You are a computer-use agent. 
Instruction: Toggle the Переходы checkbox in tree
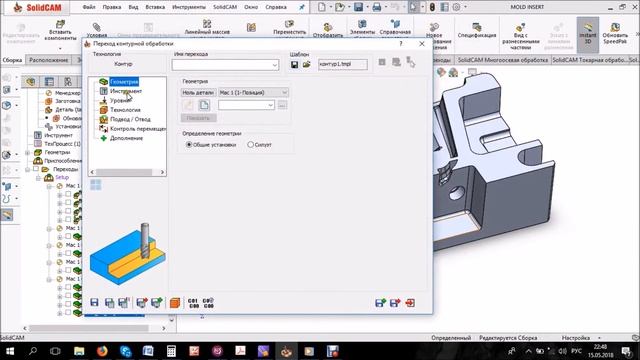36,169
